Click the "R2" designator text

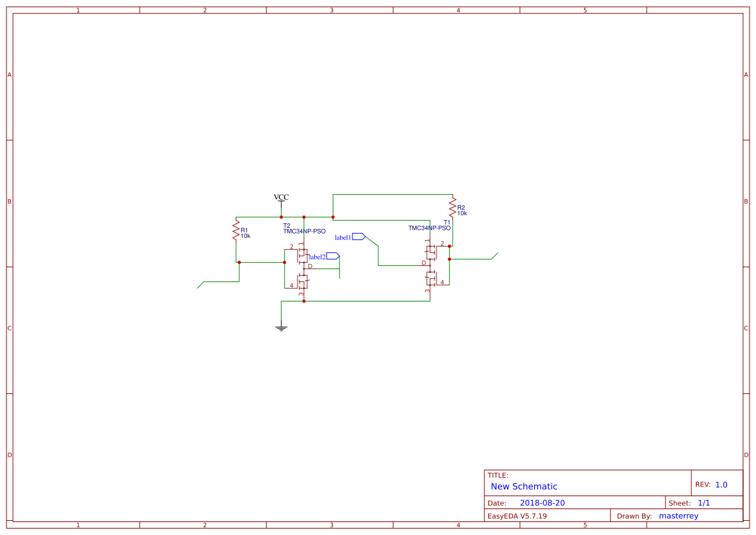pos(461,208)
